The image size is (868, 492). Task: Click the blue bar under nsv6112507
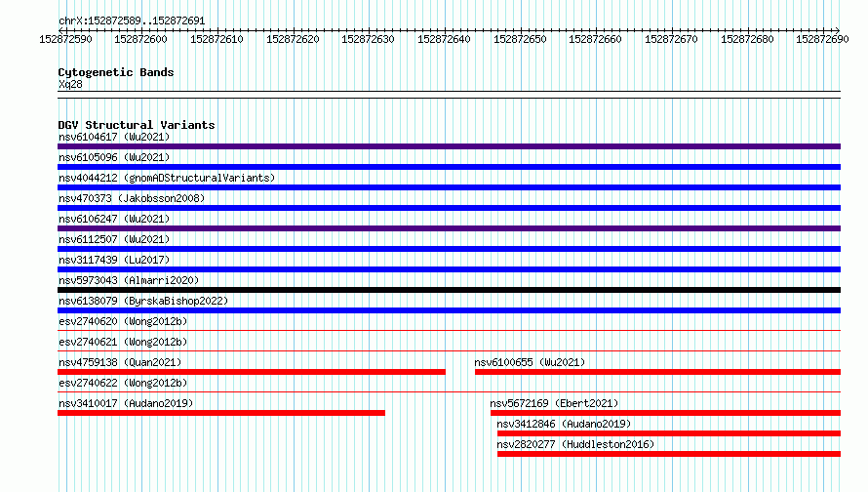coord(449,249)
